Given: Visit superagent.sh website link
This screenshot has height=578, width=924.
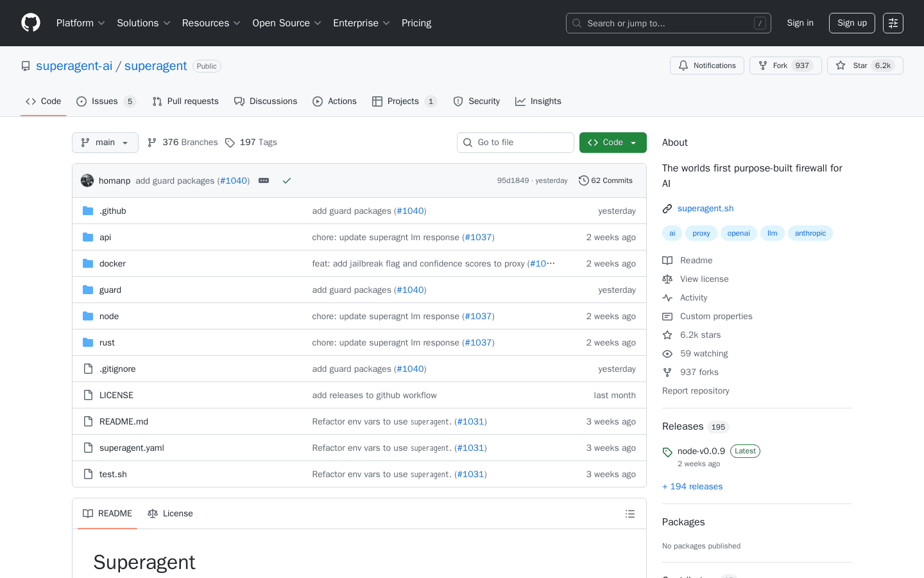Looking at the screenshot, I should click(x=705, y=208).
